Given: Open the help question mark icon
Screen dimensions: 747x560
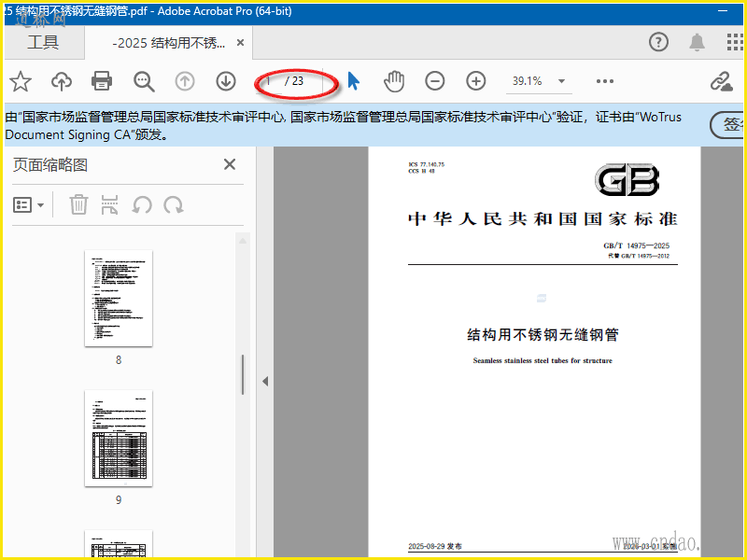Looking at the screenshot, I should pos(658,42).
